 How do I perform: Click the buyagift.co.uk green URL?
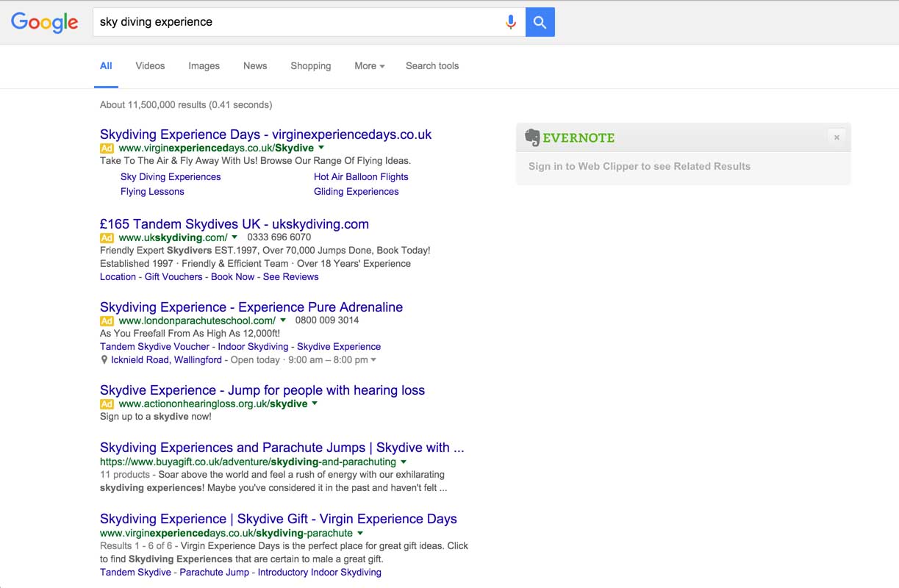(x=248, y=462)
